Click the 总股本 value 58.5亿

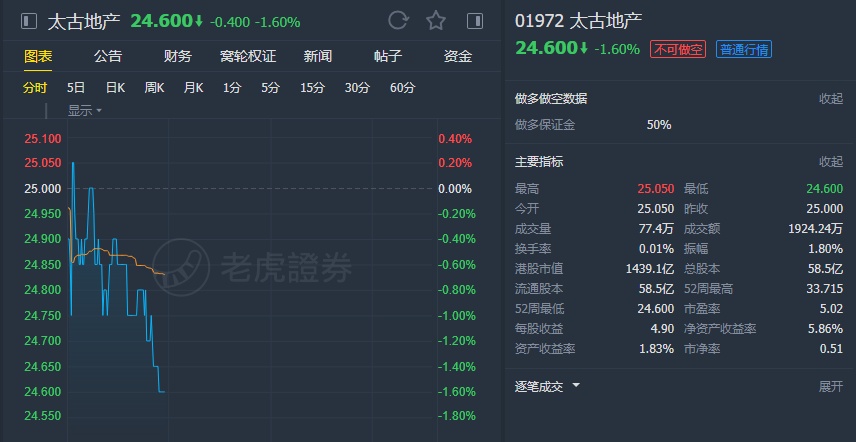(x=825, y=269)
